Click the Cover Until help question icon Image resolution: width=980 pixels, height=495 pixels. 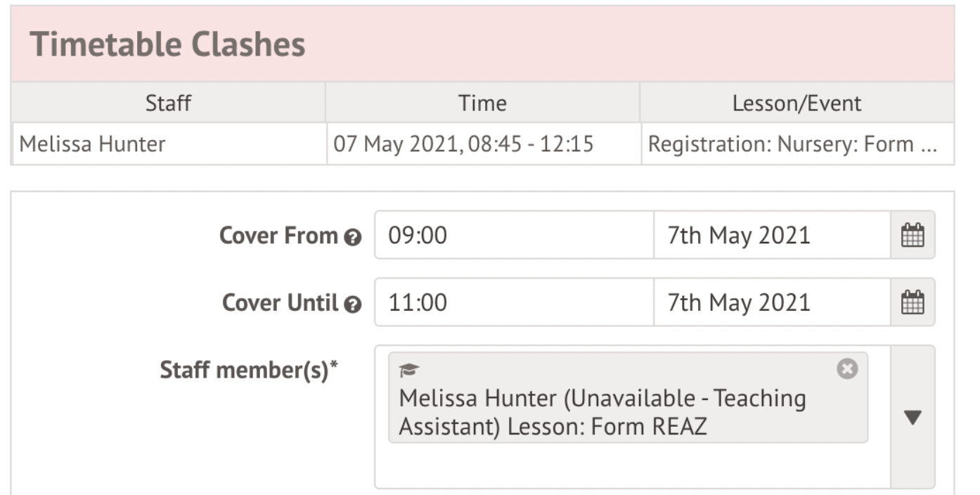354,304
